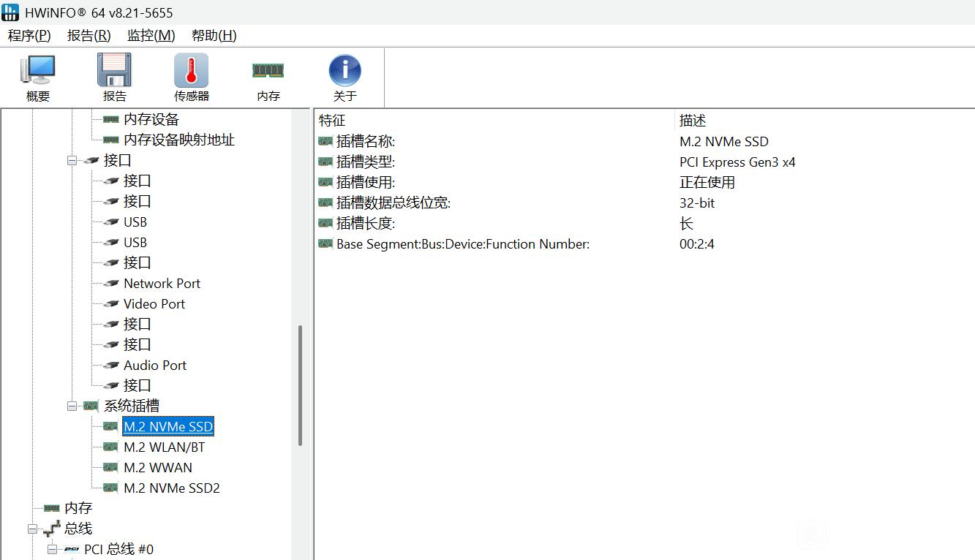Select 内存设备映射地址 tree item
Viewport: 975px width, 560px height.
click(179, 140)
